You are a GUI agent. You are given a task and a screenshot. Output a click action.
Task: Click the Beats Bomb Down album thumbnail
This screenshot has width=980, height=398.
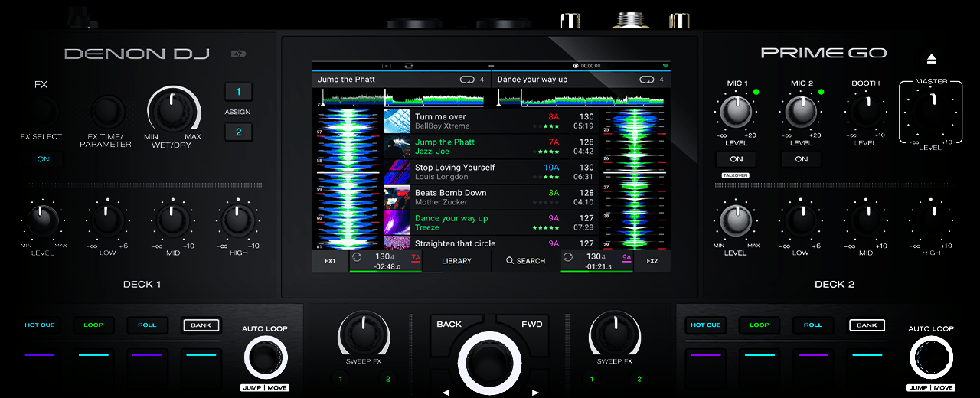(397, 197)
